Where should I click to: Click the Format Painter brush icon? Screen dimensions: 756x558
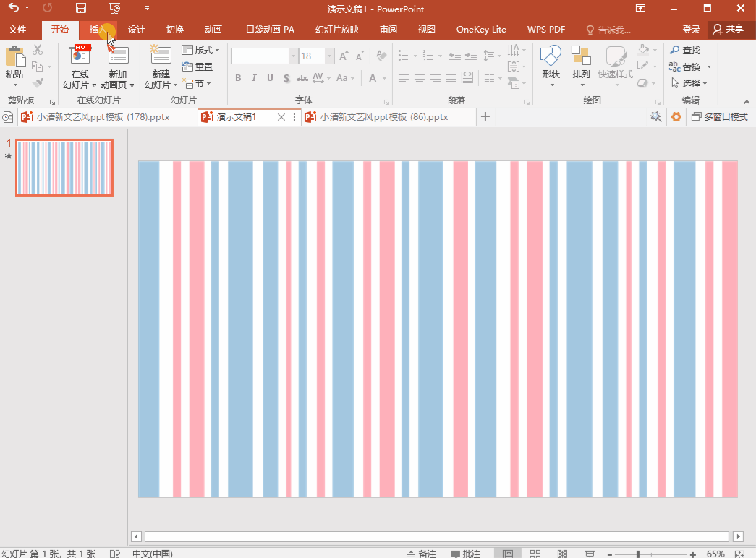38,82
